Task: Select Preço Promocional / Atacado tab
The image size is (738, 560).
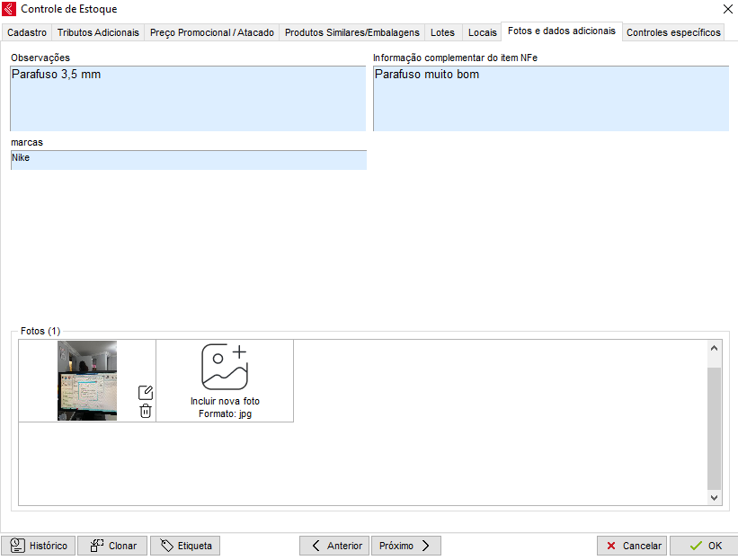Action: [x=212, y=32]
